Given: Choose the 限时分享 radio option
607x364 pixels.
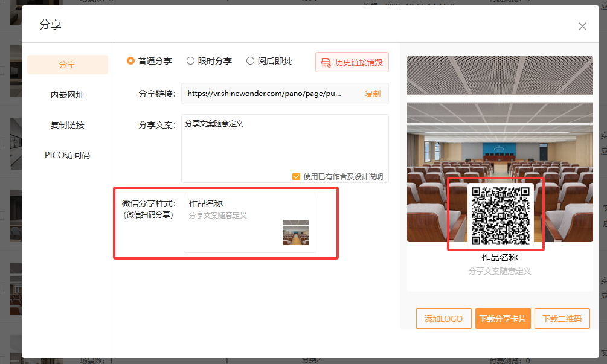Looking at the screenshot, I should 190,61.
